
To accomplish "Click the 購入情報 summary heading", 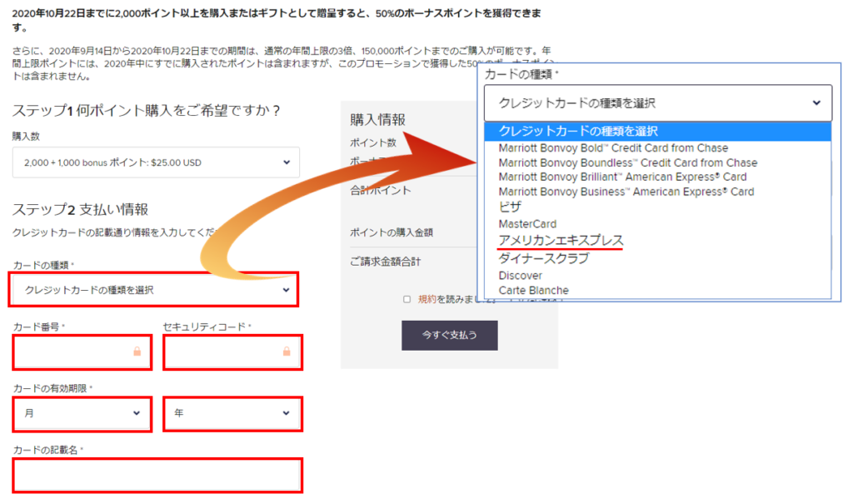I will pos(377,120).
